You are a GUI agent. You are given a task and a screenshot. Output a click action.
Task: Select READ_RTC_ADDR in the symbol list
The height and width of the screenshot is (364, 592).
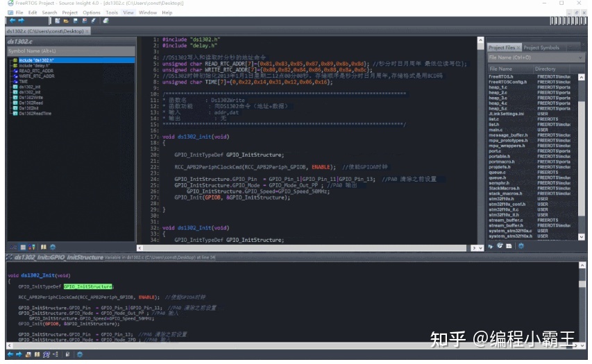tap(36, 71)
